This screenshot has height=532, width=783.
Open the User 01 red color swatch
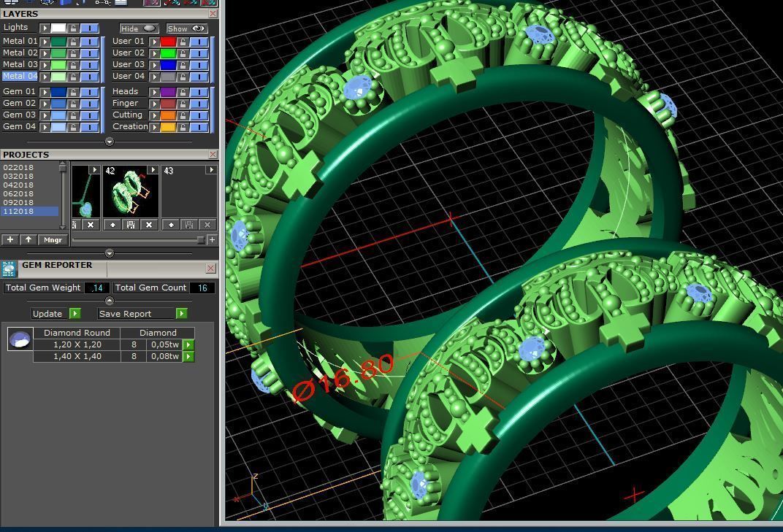click(168, 42)
